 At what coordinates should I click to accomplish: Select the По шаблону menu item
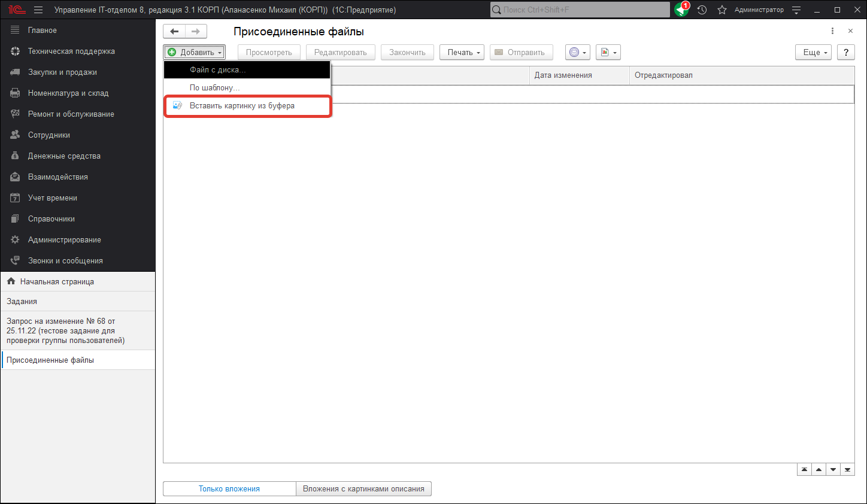[214, 88]
